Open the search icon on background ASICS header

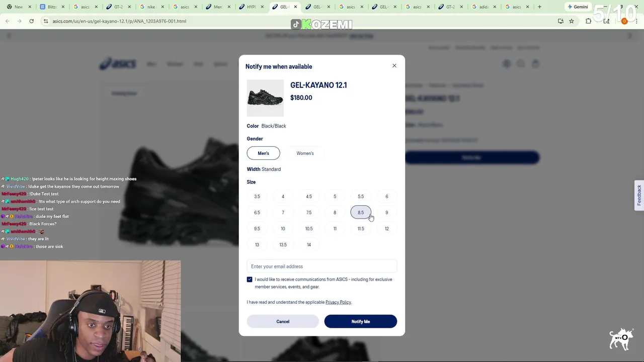(x=521, y=64)
